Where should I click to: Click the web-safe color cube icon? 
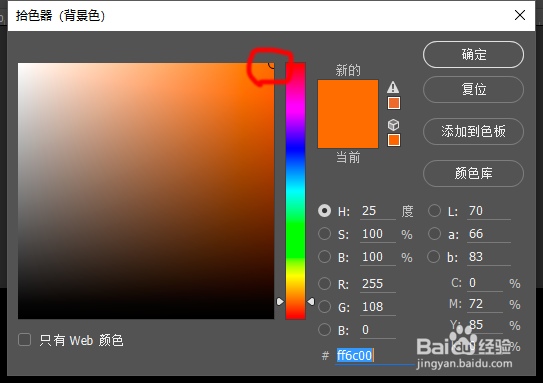(393, 124)
